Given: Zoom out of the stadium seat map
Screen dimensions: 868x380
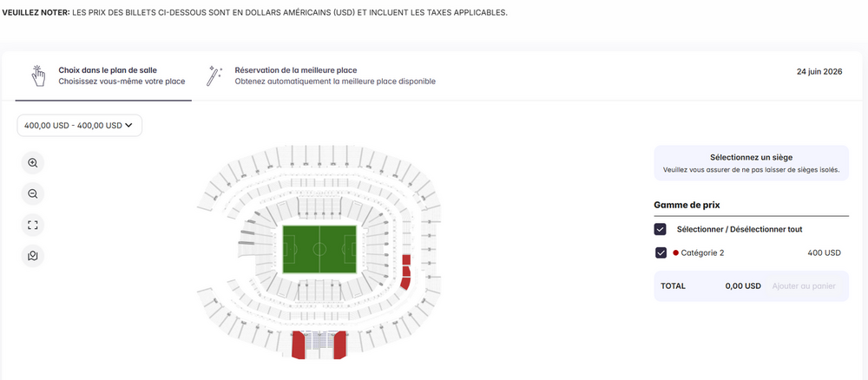Looking at the screenshot, I should pyautogui.click(x=33, y=194).
